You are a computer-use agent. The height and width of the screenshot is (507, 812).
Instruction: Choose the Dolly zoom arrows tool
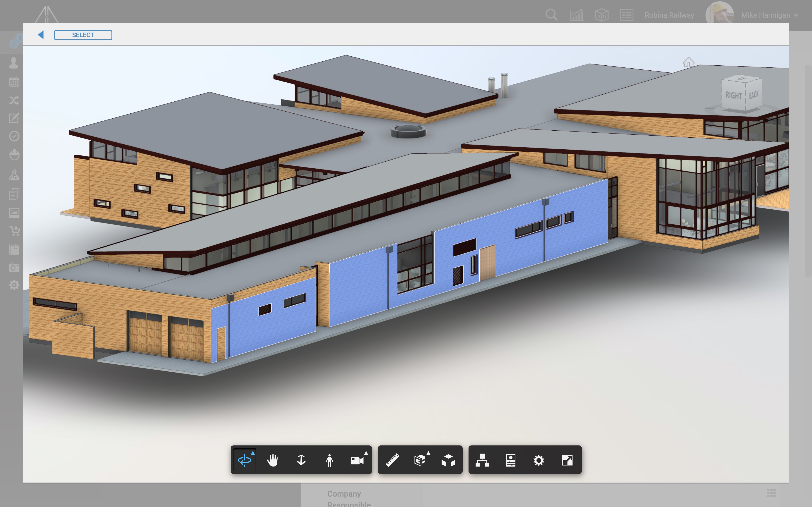pos(301,460)
